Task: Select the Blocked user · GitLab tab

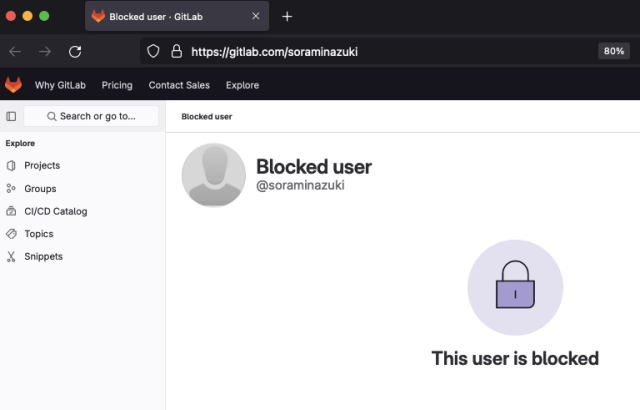Action: pyautogui.click(x=177, y=16)
